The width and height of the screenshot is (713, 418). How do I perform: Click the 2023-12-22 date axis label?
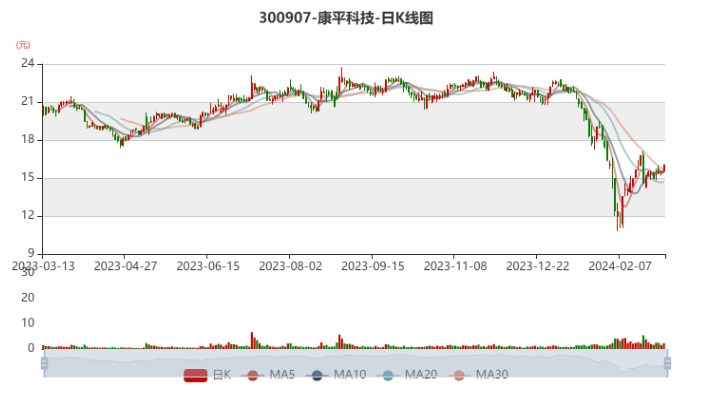[537, 266]
